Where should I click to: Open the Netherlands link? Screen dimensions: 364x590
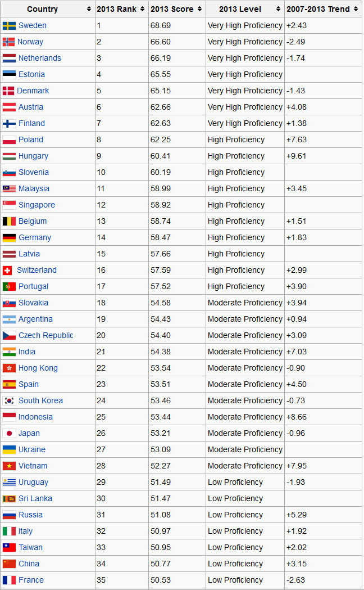click(x=39, y=58)
